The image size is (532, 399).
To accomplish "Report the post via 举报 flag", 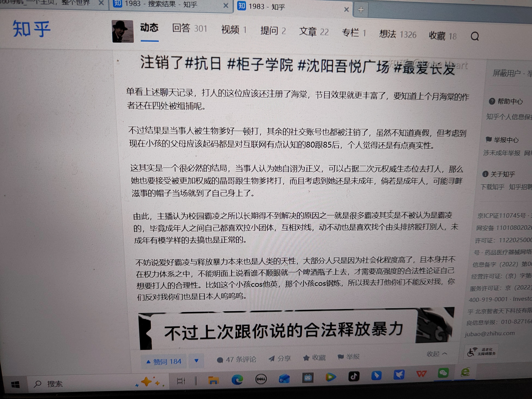I will click(348, 357).
